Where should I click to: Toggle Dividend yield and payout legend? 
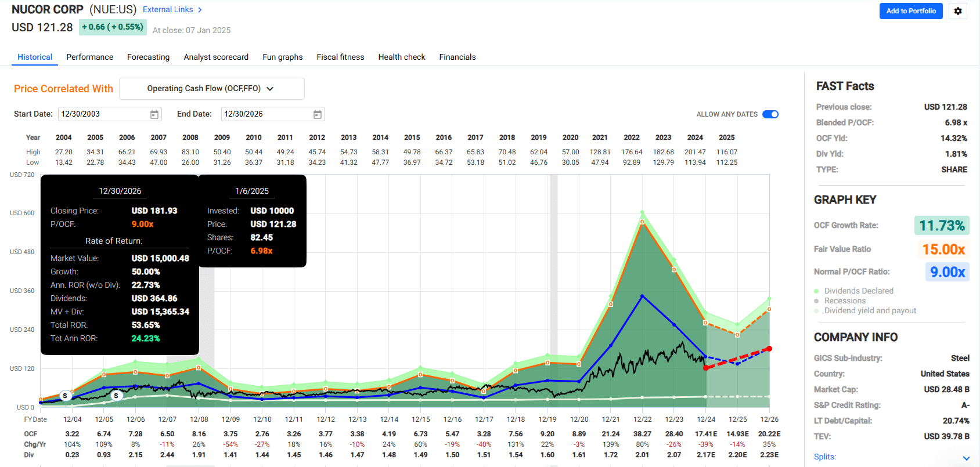(x=870, y=310)
